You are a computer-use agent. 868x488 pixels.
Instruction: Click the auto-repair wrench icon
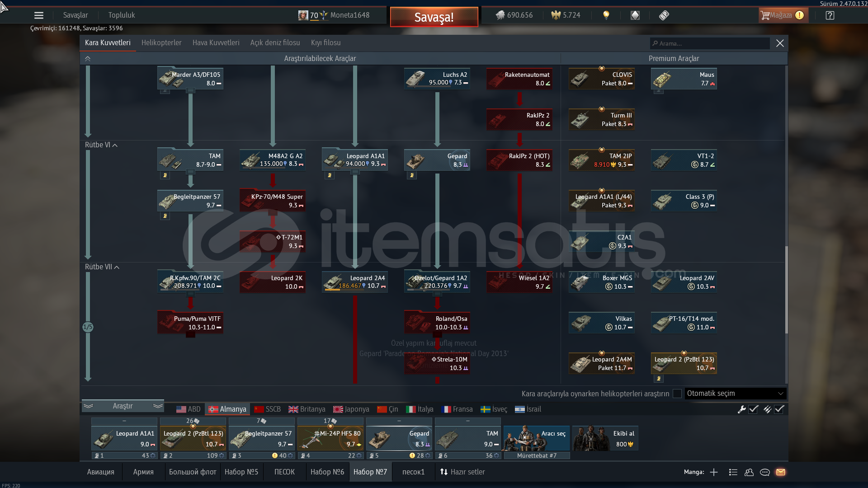pos(741,409)
